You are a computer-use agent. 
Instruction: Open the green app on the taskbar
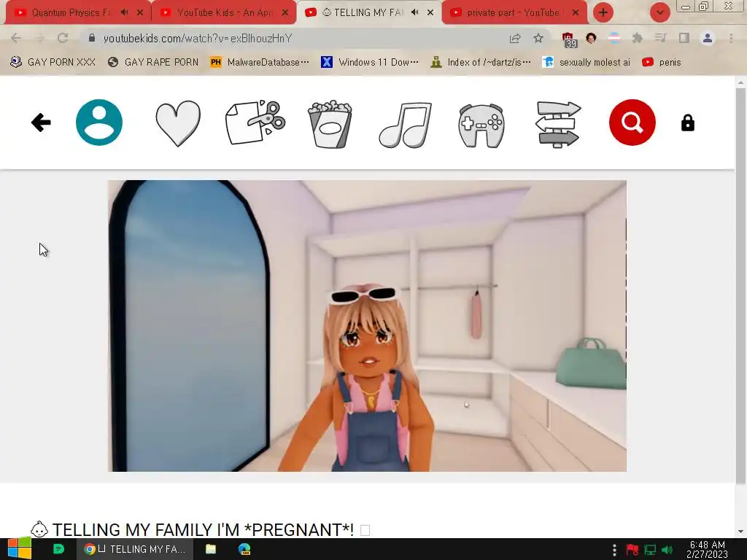[58, 549]
